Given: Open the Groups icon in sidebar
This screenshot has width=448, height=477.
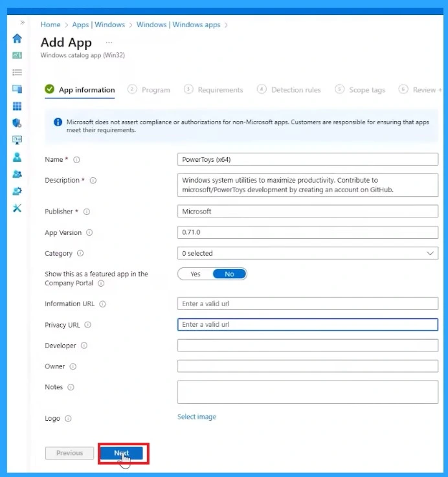Looking at the screenshot, I should [17, 174].
